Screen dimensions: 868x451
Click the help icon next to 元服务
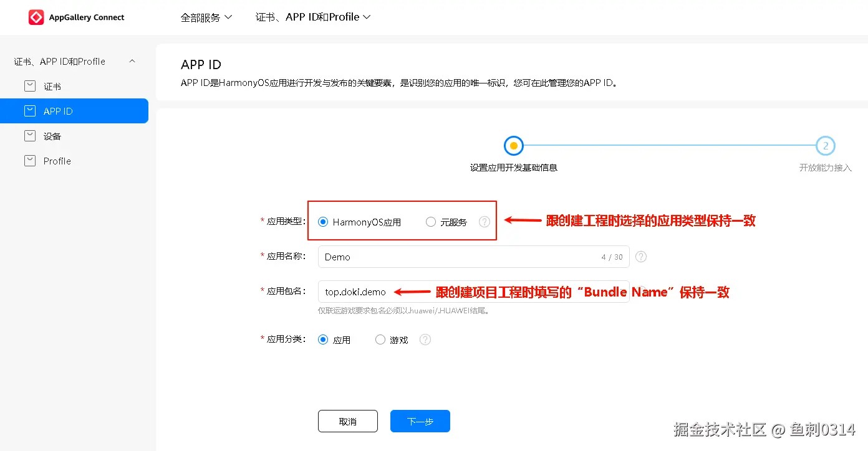(485, 221)
